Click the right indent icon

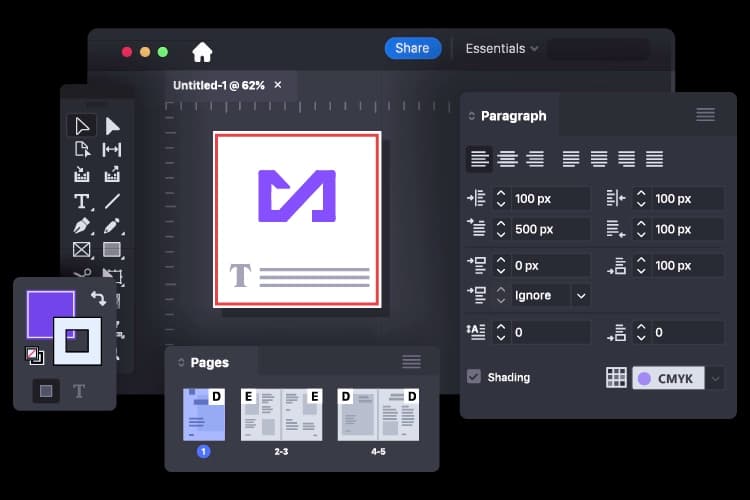point(616,198)
